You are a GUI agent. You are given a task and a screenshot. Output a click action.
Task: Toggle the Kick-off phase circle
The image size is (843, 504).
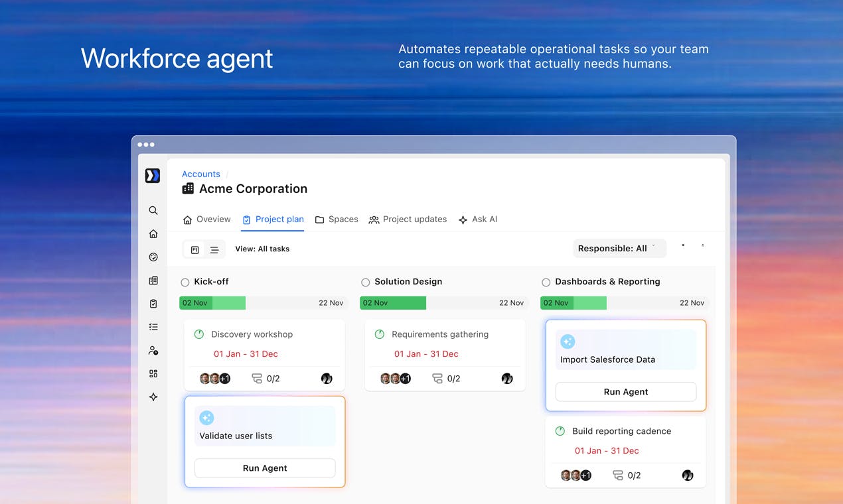coord(185,283)
